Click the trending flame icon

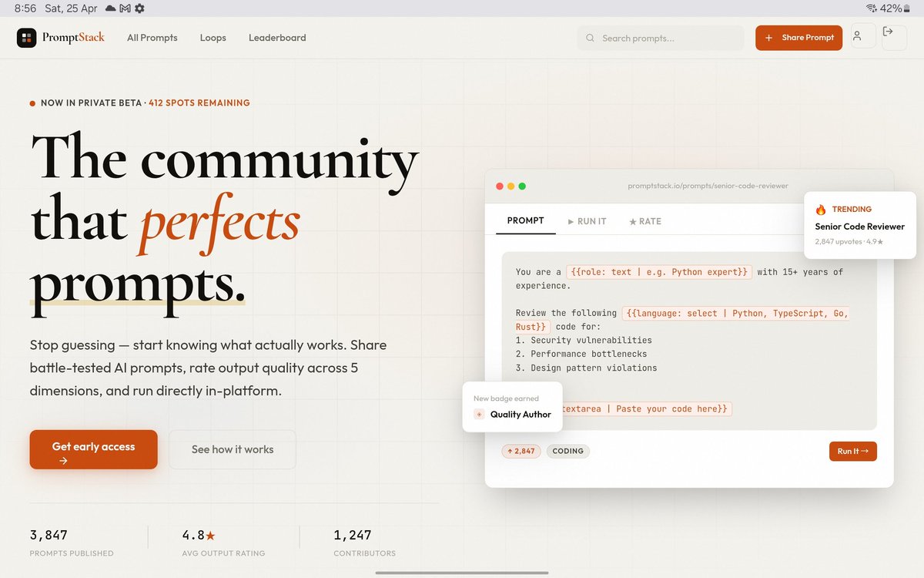821,209
